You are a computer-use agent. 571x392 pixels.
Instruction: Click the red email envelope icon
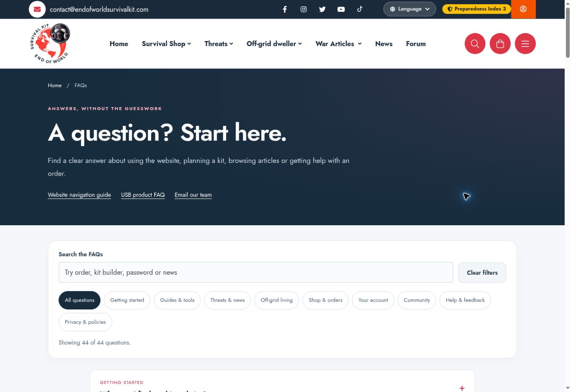37,9
